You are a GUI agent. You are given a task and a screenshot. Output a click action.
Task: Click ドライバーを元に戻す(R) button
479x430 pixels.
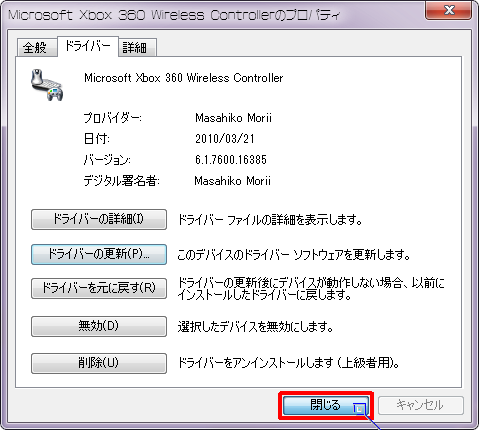(x=99, y=288)
